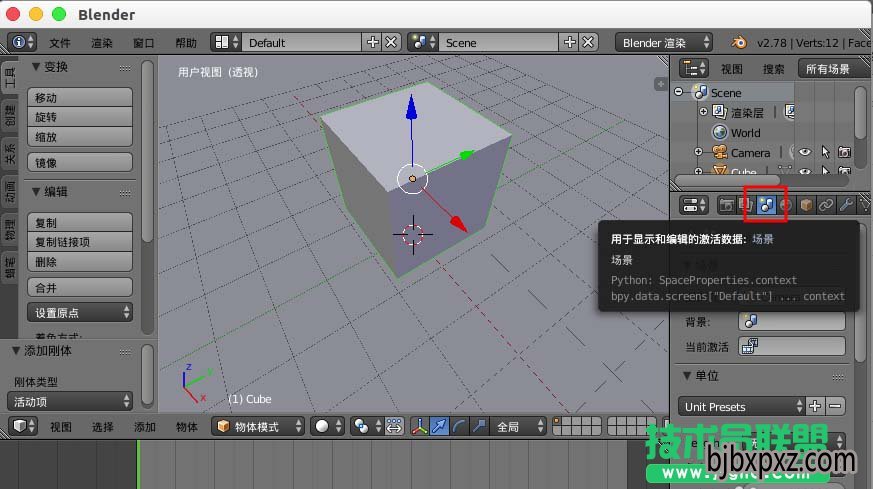
Task: Toggle the 3D manipulator axes widget
Action: point(420,427)
